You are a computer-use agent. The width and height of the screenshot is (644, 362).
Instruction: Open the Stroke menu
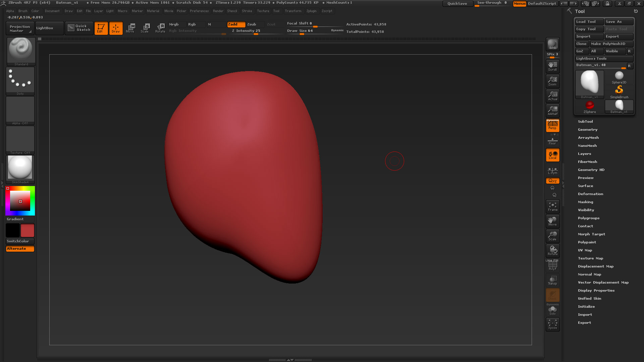coord(247,11)
